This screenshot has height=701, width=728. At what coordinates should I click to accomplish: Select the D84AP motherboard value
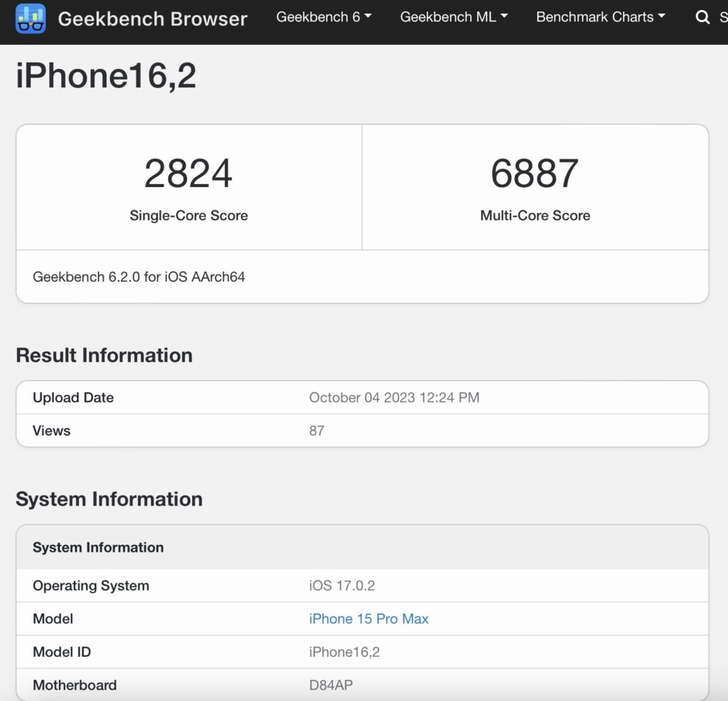(331, 685)
